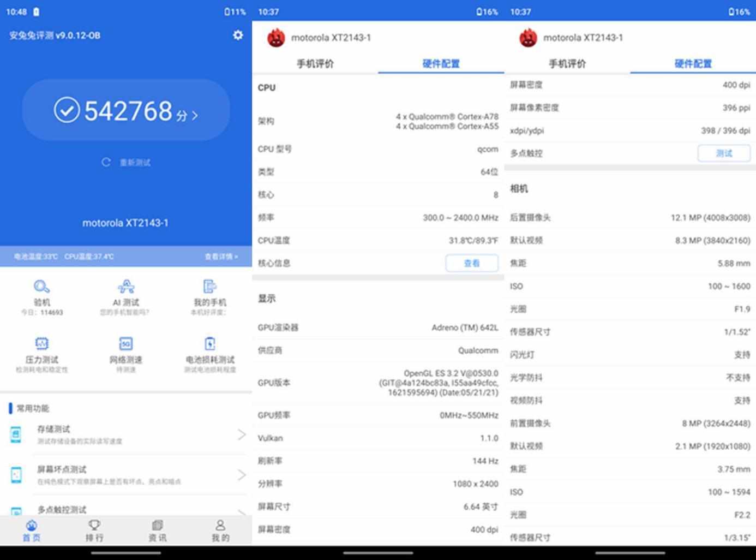Tap 电池温度 33℃ reading
Viewport: 756px width, 560px height.
pos(35,257)
